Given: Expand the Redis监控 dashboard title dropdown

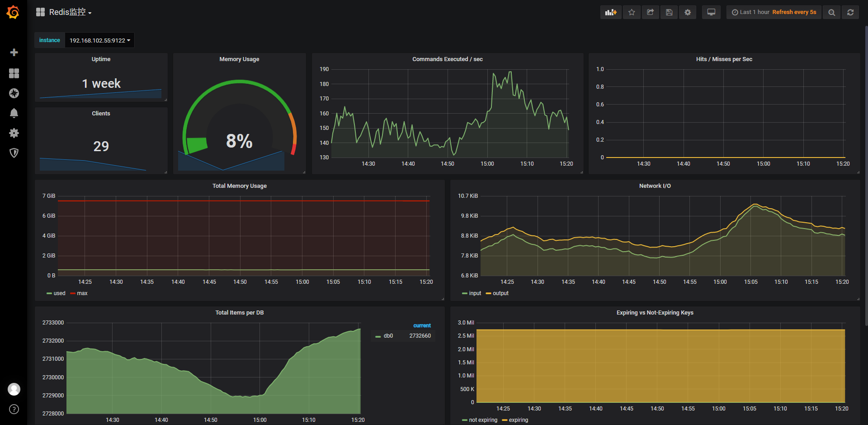Looking at the screenshot, I should (70, 12).
